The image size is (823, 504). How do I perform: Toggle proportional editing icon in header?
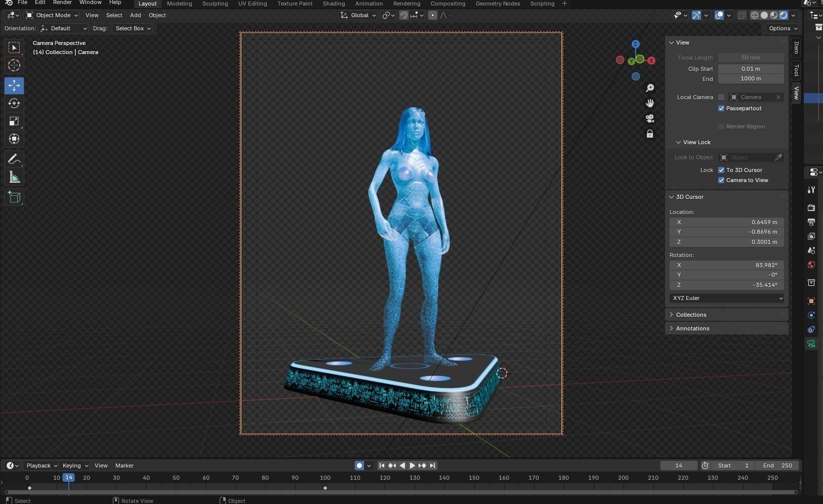(433, 15)
